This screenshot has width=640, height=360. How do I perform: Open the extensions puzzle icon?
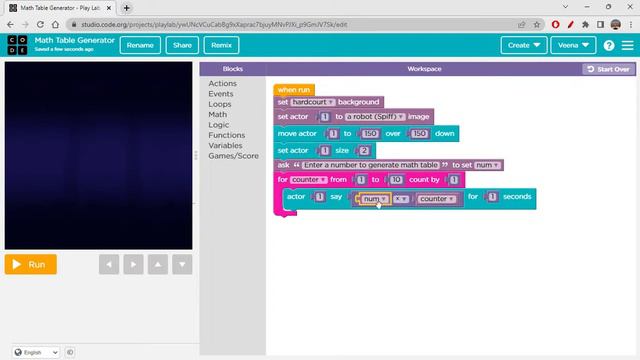pyautogui.click(x=585, y=24)
